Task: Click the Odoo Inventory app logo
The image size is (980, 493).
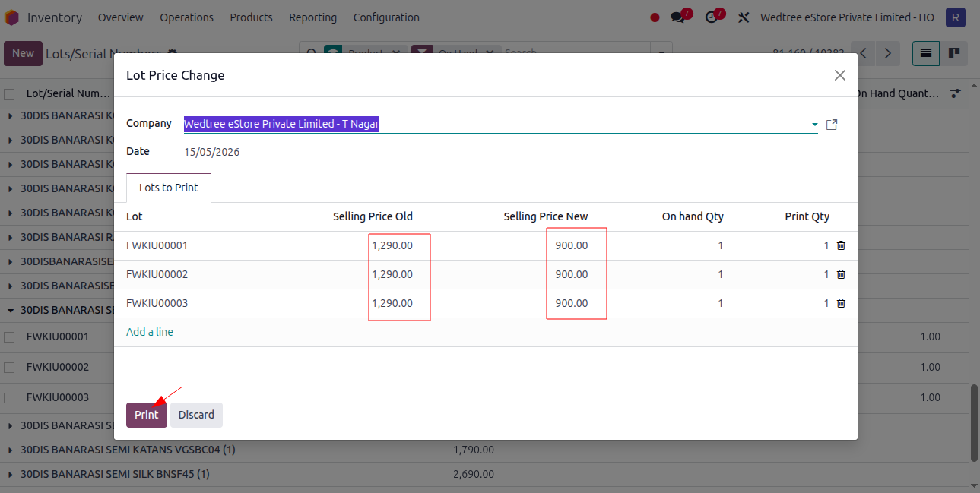Action: tap(11, 17)
